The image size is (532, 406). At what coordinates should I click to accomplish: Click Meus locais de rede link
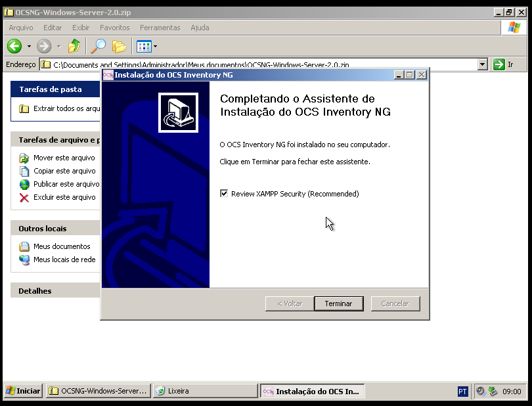coord(64,259)
